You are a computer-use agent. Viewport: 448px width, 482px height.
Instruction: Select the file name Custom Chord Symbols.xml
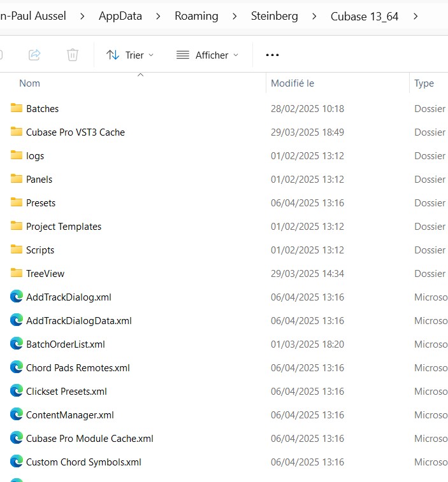coord(83,462)
